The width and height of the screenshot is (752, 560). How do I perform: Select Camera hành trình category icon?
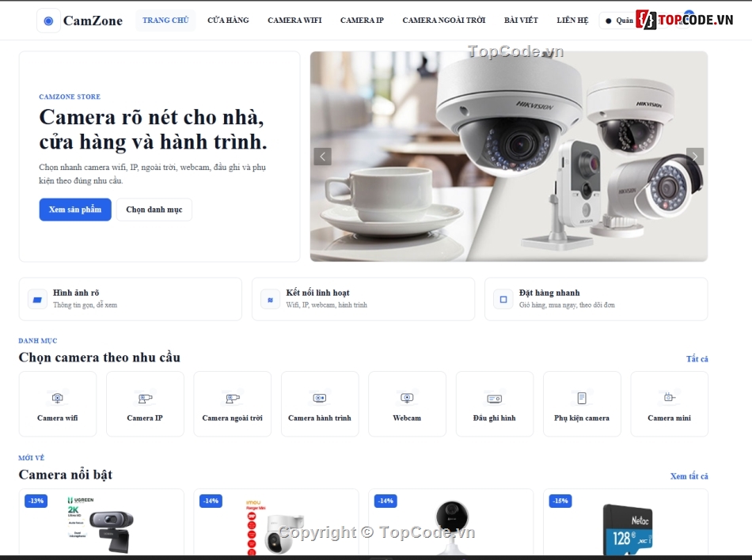[x=320, y=398]
